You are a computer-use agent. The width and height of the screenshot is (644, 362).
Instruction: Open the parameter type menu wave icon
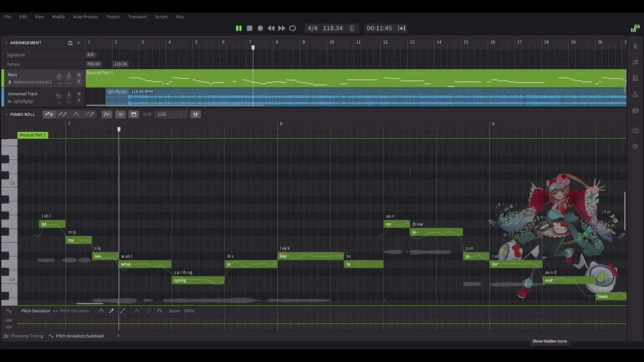pos(9,311)
